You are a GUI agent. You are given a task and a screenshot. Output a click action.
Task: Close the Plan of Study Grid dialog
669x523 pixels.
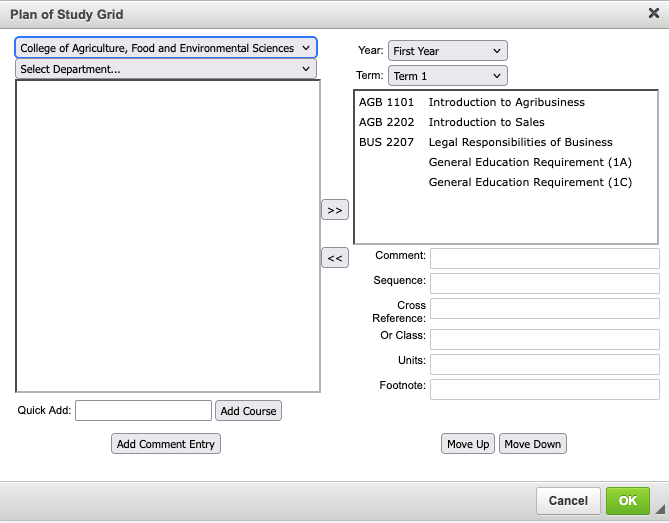654,13
